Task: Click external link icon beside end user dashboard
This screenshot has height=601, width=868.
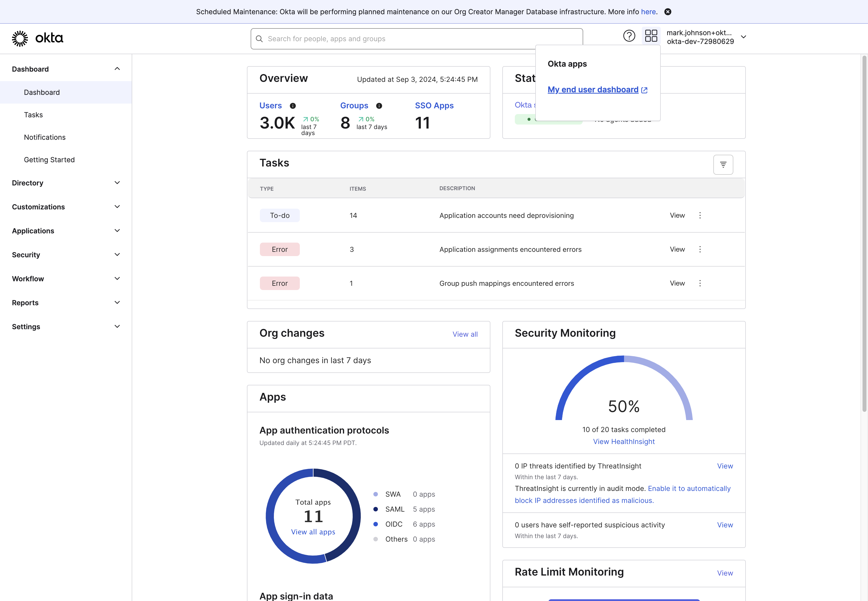Action: [x=644, y=90]
